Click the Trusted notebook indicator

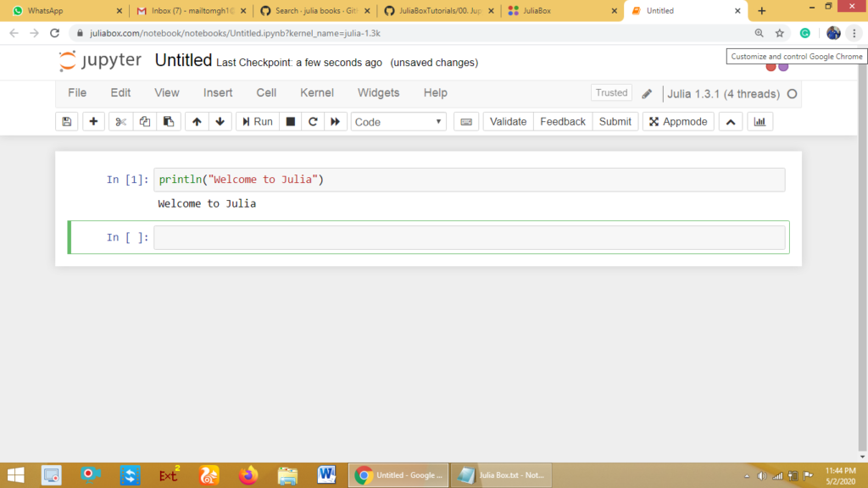tap(611, 93)
